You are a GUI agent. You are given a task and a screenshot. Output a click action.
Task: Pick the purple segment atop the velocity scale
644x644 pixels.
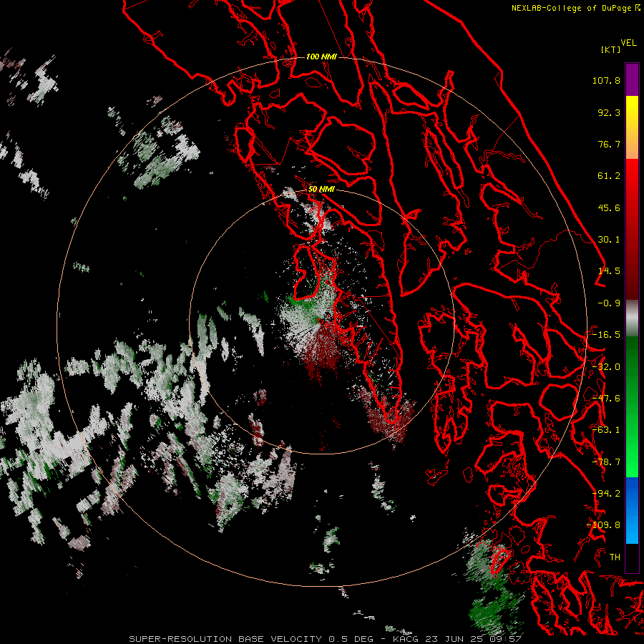pos(632,79)
